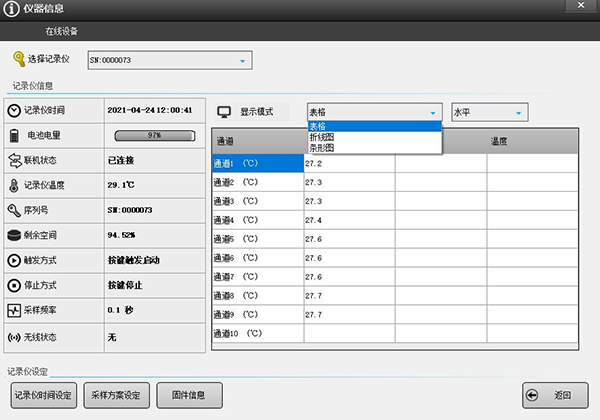Viewport: 600px width, 420px height.
Task: Select the 通道2 (℃) row
Action: click(x=395, y=182)
